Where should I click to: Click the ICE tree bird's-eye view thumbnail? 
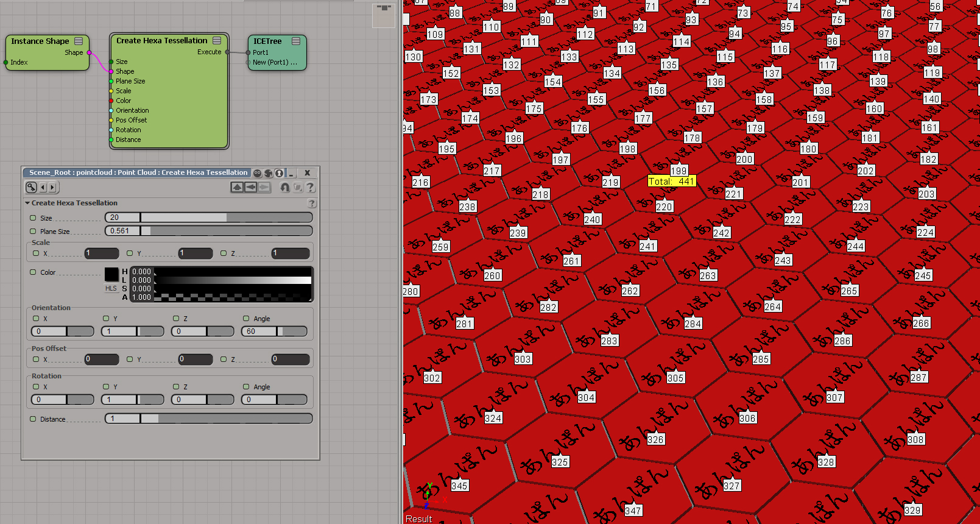click(x=384, y=16)
